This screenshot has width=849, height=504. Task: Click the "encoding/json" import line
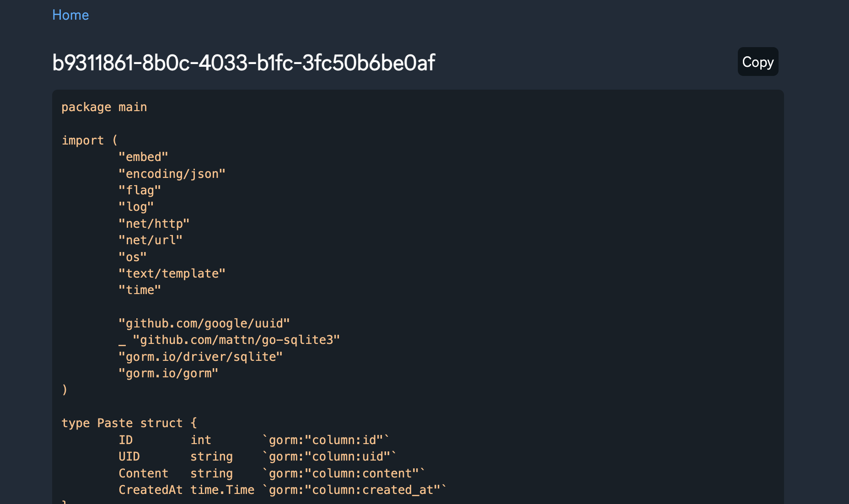172,174
